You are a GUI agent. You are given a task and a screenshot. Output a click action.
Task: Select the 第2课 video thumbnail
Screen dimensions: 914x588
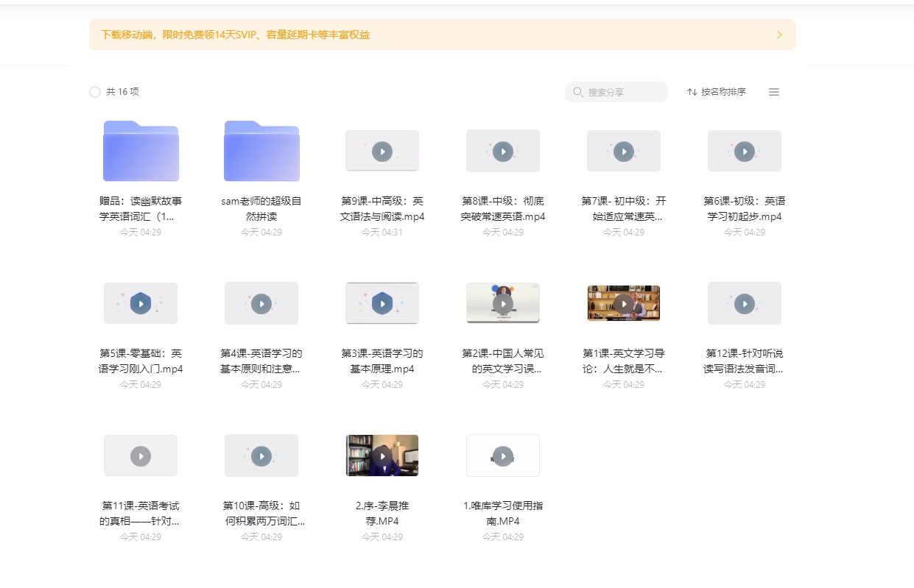[503, 302]
